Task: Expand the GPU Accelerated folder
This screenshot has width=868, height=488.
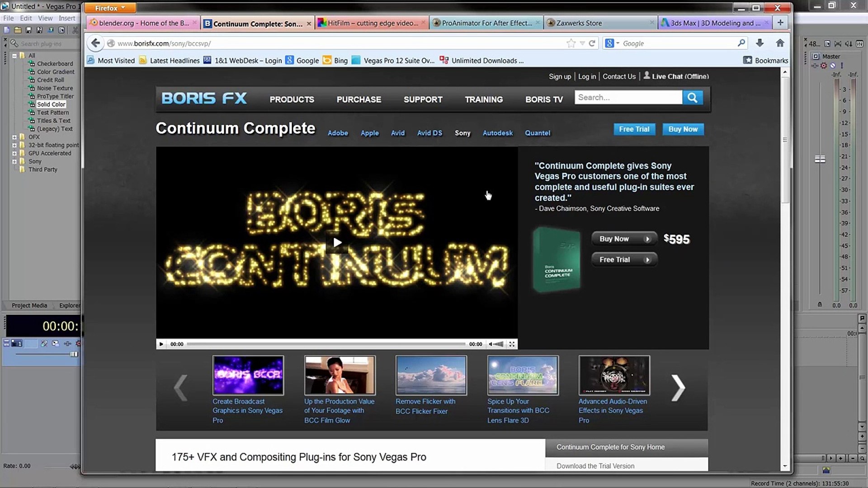Action: 14,153
